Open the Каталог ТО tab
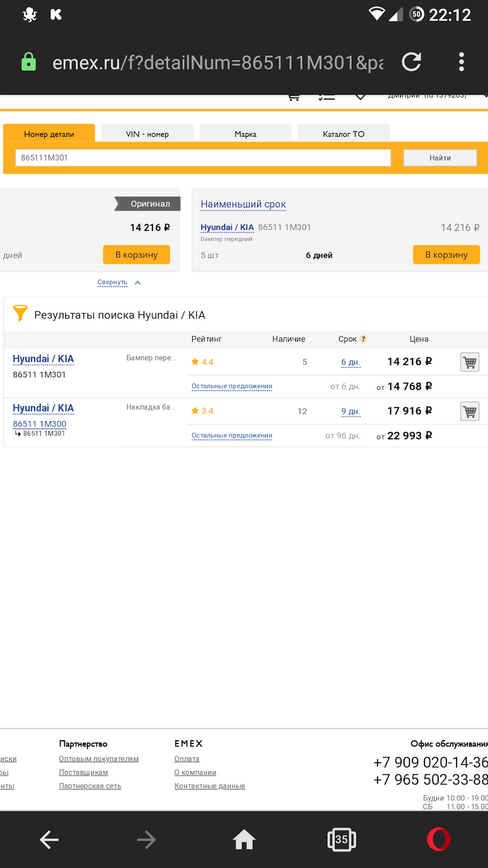Screen dimensions: 488x868 pyautogui.click(x=344, y=134)
